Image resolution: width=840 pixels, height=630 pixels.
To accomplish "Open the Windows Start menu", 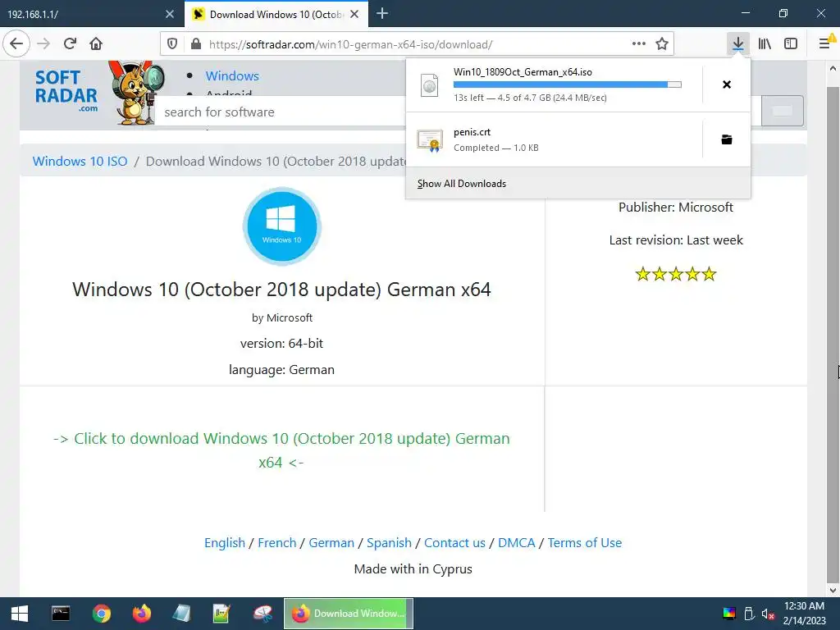I will coord(20,614).
